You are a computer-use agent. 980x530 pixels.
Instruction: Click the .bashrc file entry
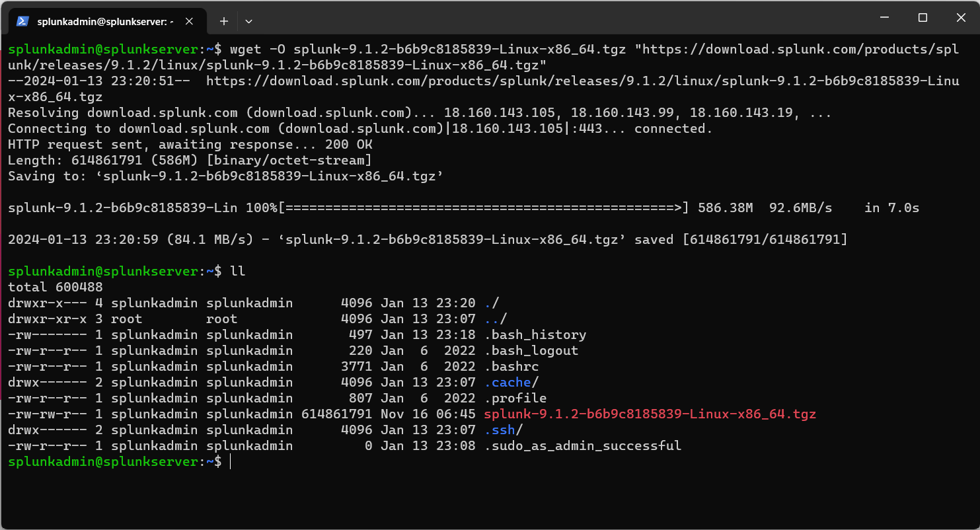tap(511, 367)
